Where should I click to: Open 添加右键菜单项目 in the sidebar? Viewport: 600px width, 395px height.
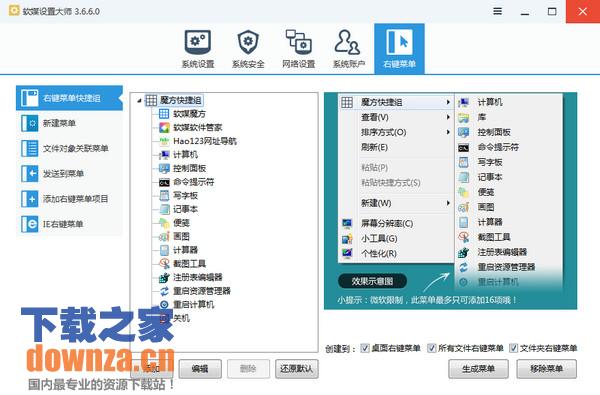(x=69, y=199)
